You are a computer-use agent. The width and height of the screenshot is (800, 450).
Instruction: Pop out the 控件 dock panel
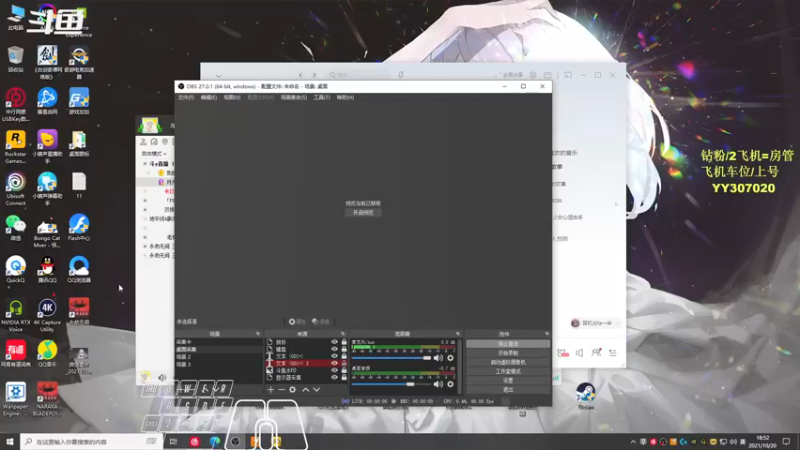[546, 334]
